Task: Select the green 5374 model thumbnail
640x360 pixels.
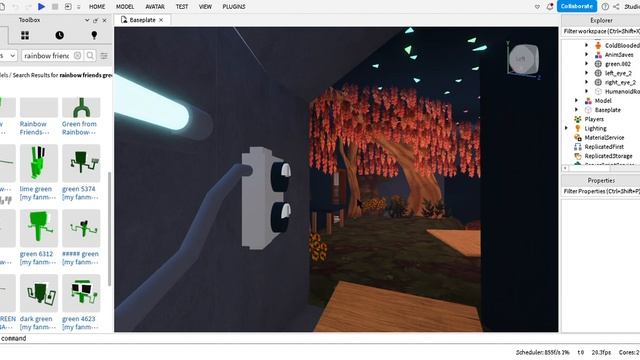Action: [81, 163]
